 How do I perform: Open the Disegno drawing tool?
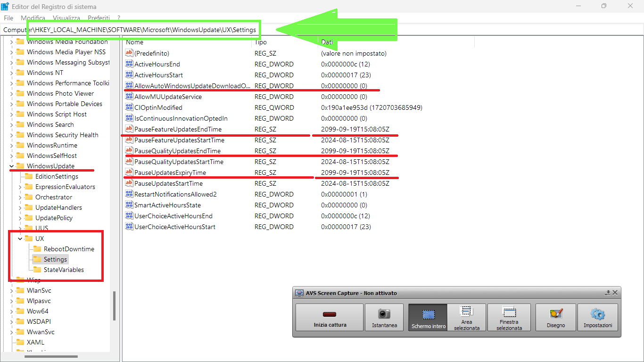(x=556, y=317)
